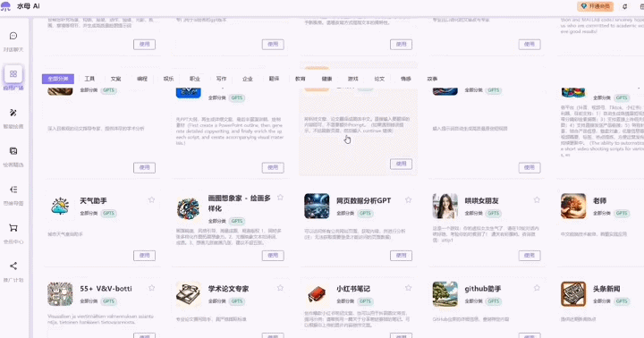Click the 开通会员 upgrade button

click(x=595, y=6)
